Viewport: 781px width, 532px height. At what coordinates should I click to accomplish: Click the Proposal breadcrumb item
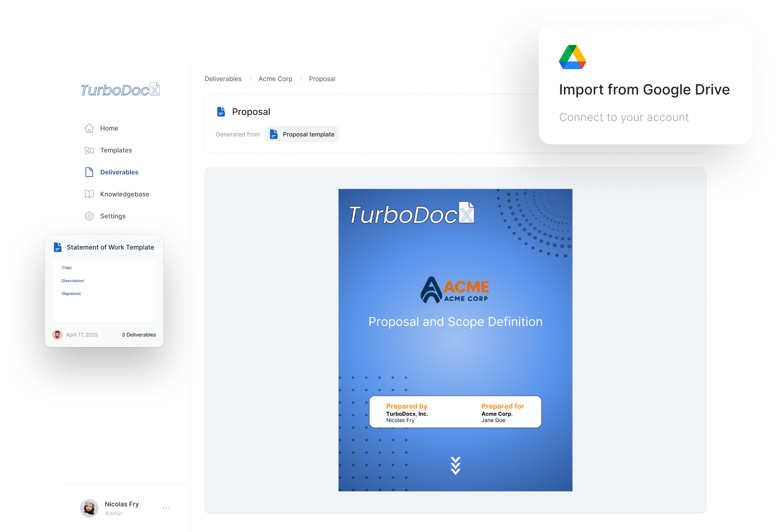(322, 79)
